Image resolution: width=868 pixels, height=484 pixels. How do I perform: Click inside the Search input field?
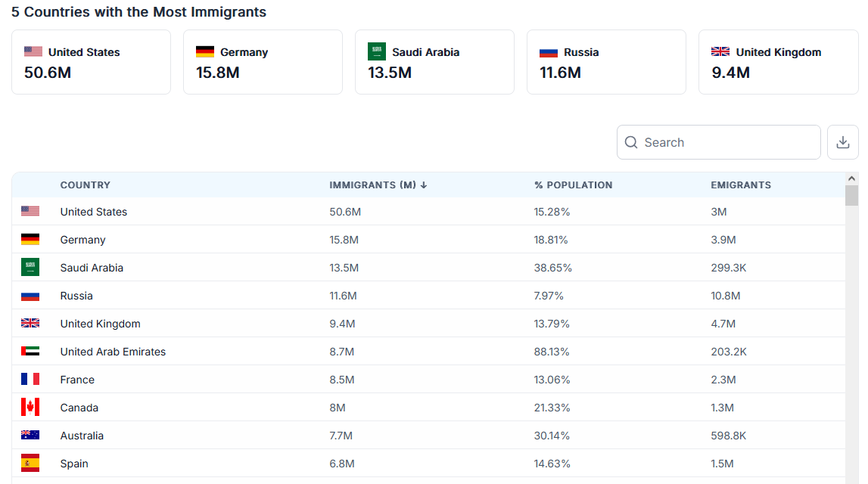tap(718, 142)
